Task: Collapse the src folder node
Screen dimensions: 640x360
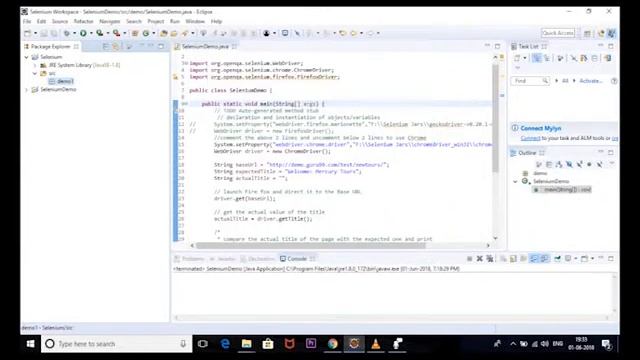Action: click(35, 73)
